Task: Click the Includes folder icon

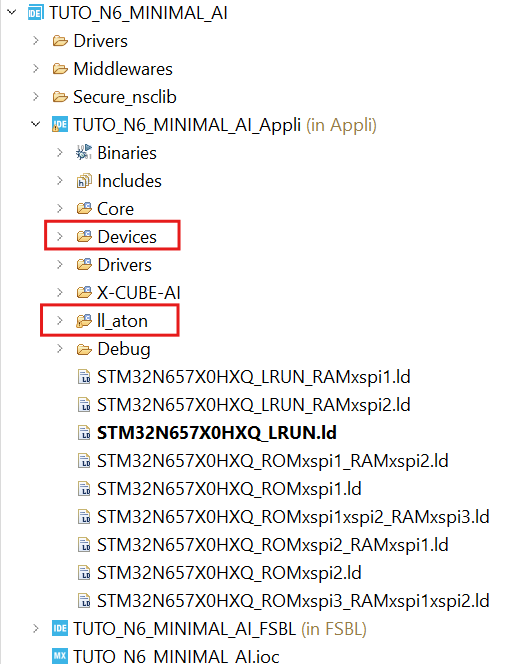Action: (84, 181)
